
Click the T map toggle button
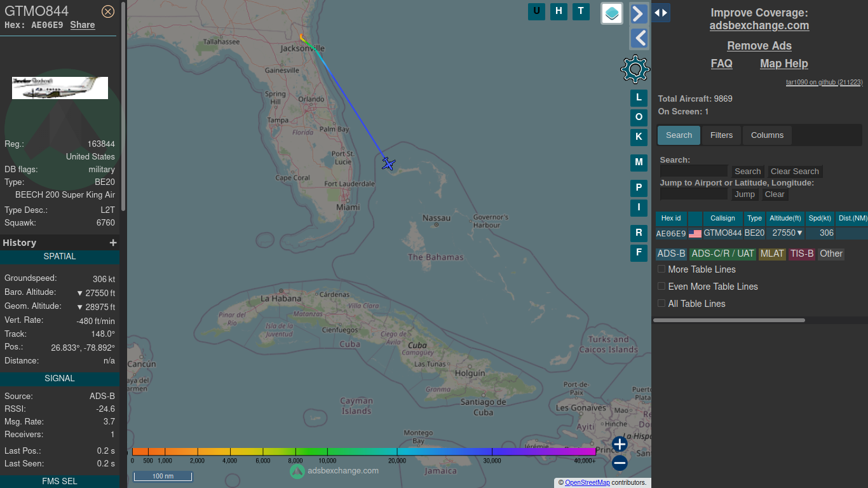(581, 11)
